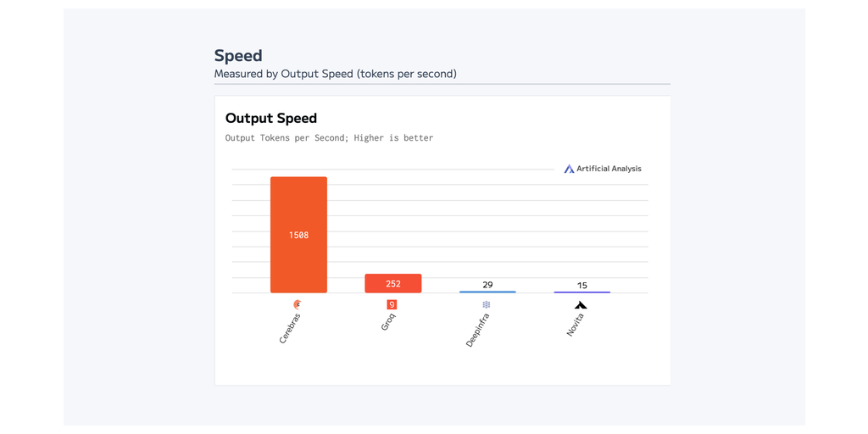Click the Novita black logo icon
The image size is (868, 434).
pos(581,305)
